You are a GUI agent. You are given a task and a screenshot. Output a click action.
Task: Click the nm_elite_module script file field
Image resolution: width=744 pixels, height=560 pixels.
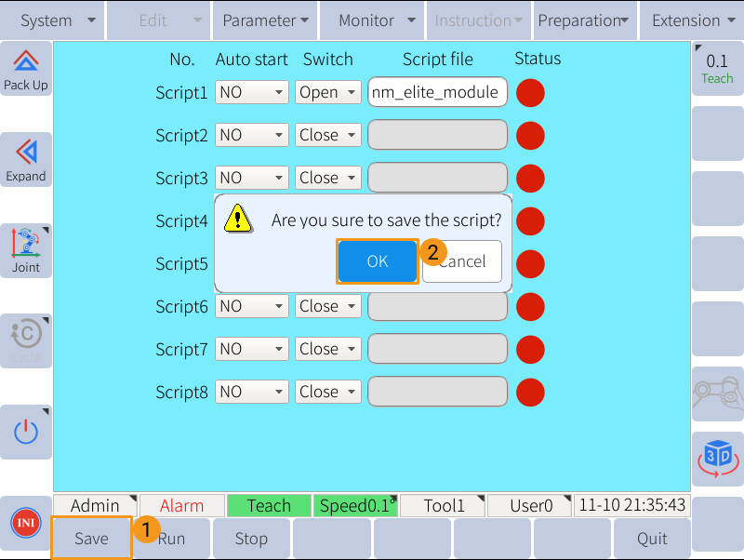pos(437,92)
